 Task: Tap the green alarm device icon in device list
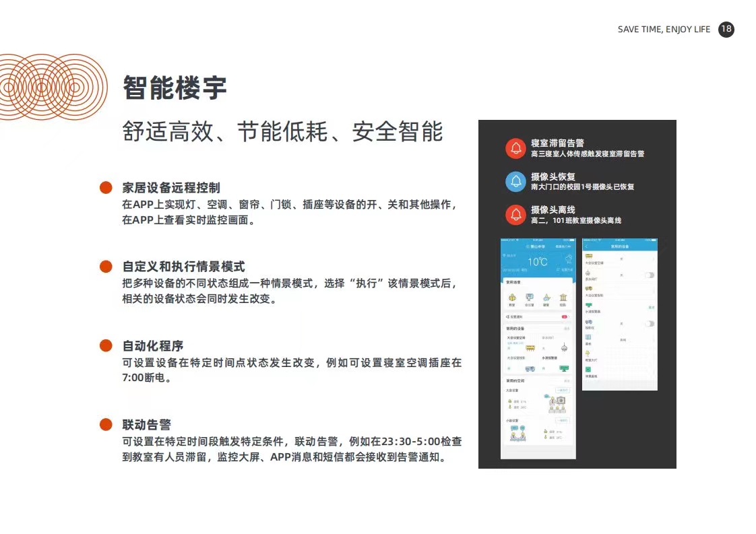[589, 305]
